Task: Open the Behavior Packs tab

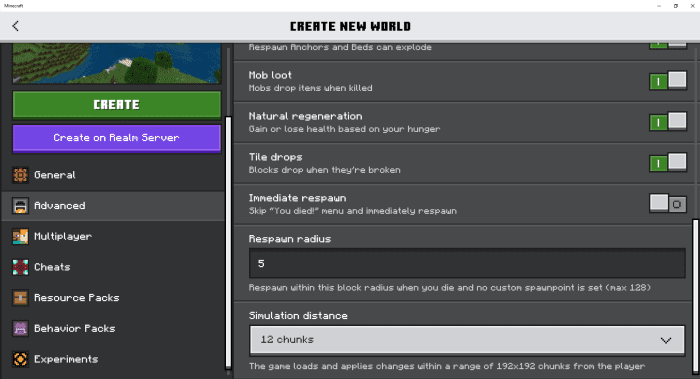Action: pyautogui.click(x=113, y=329)
